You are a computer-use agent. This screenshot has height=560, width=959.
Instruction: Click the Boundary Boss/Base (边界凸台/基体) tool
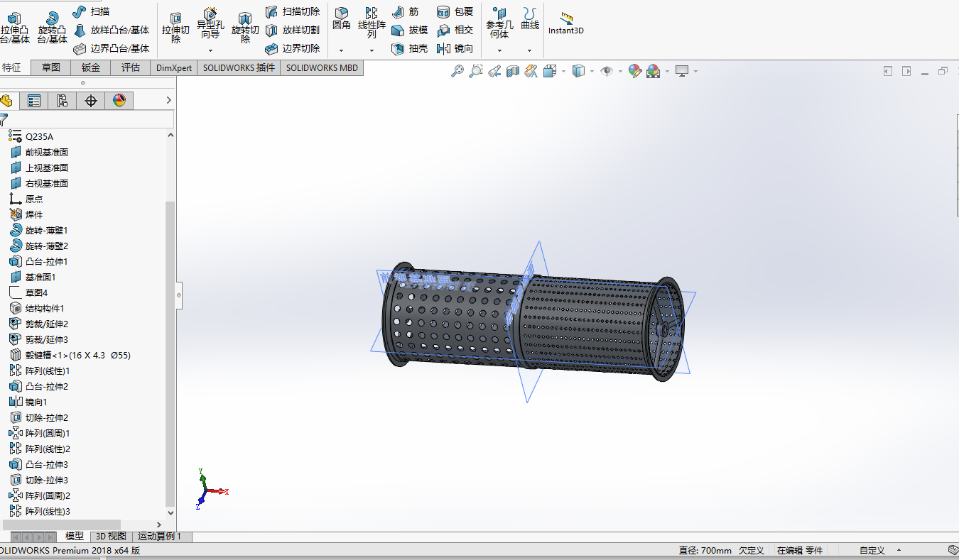112,48
